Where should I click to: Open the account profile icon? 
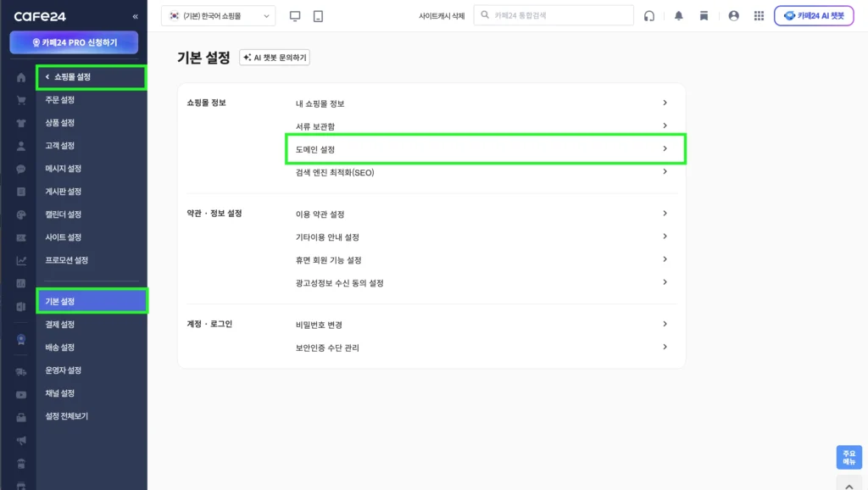point(734,15)
